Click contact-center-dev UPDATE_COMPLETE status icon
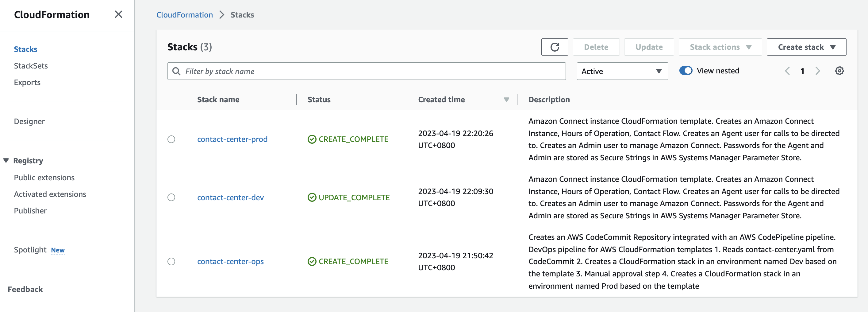 pos(312,197)
